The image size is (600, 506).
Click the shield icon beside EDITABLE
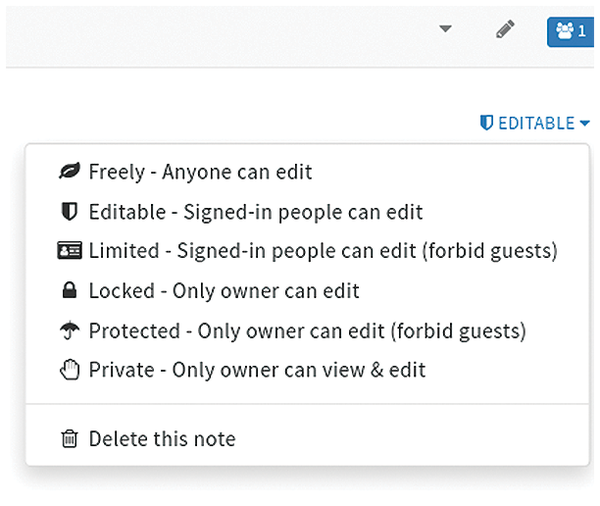point(486,123)
